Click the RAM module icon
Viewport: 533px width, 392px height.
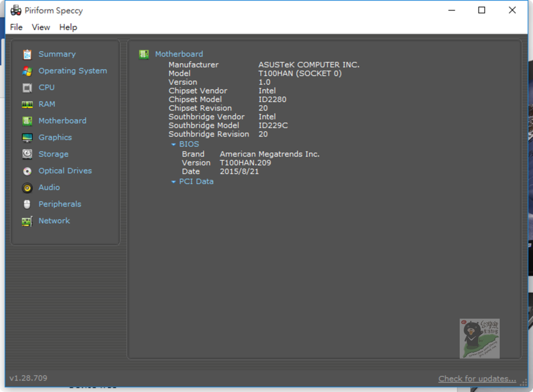(x=27, y=104)
